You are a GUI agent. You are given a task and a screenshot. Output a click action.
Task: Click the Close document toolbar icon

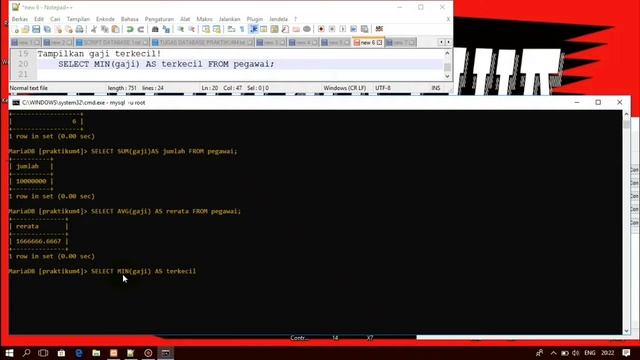click(x=58, y=29)
